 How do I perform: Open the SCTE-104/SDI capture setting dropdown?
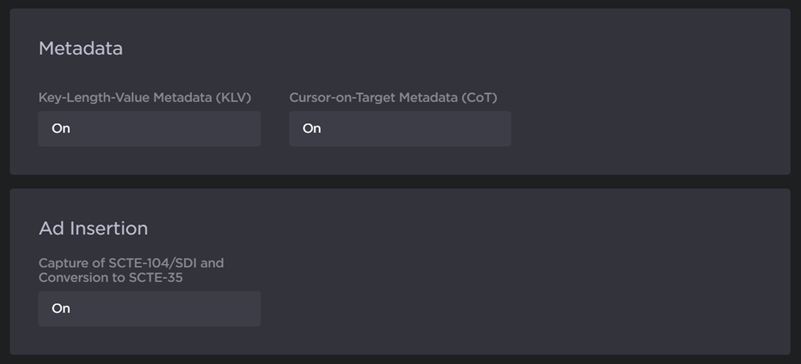click(149, 309)
